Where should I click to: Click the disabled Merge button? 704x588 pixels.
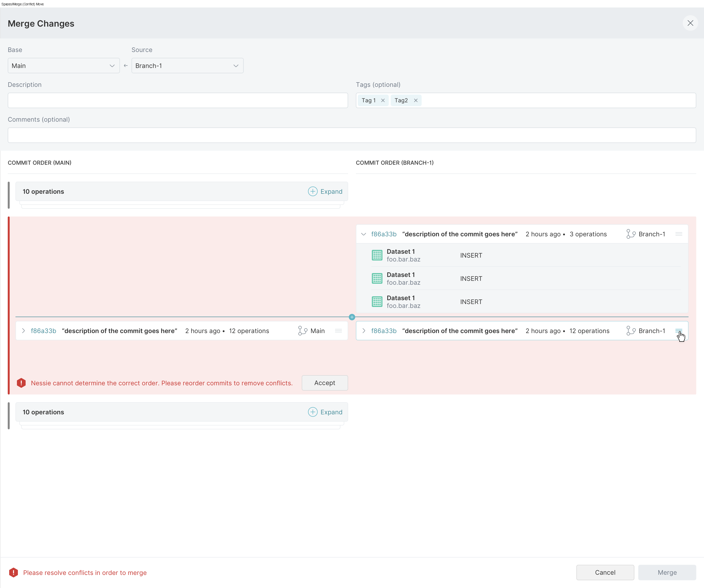click(667, 573)
